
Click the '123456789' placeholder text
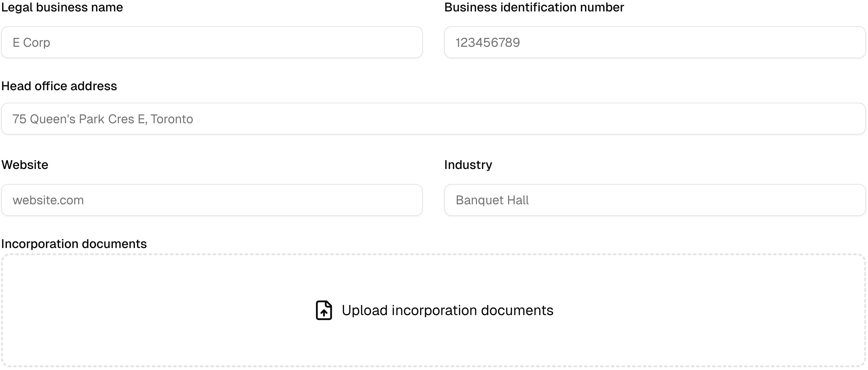pyautogui.click(x=488, y=43)
